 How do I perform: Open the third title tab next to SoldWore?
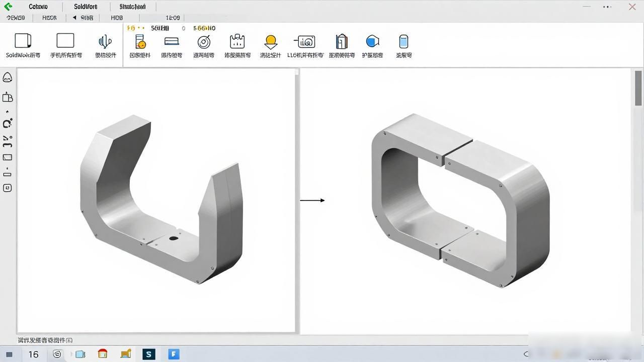(133, 7)
